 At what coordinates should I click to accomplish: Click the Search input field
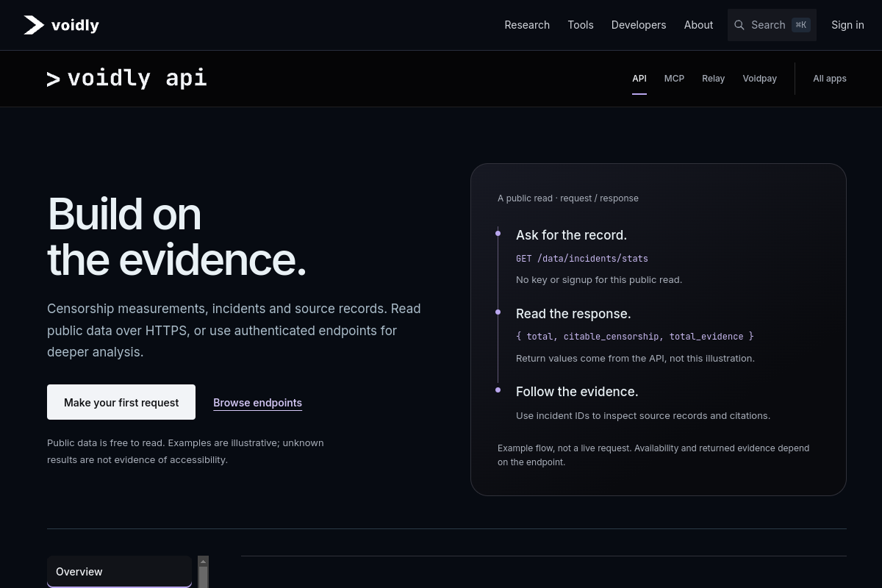[772, 25]
